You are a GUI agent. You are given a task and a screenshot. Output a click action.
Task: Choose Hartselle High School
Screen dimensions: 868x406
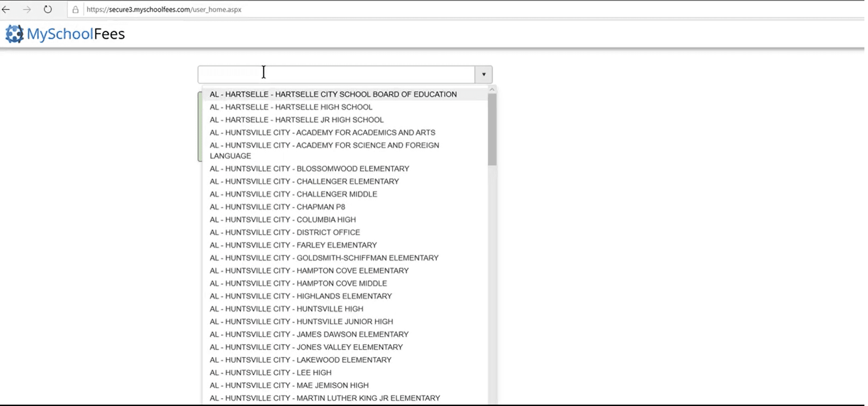[345, 107]
